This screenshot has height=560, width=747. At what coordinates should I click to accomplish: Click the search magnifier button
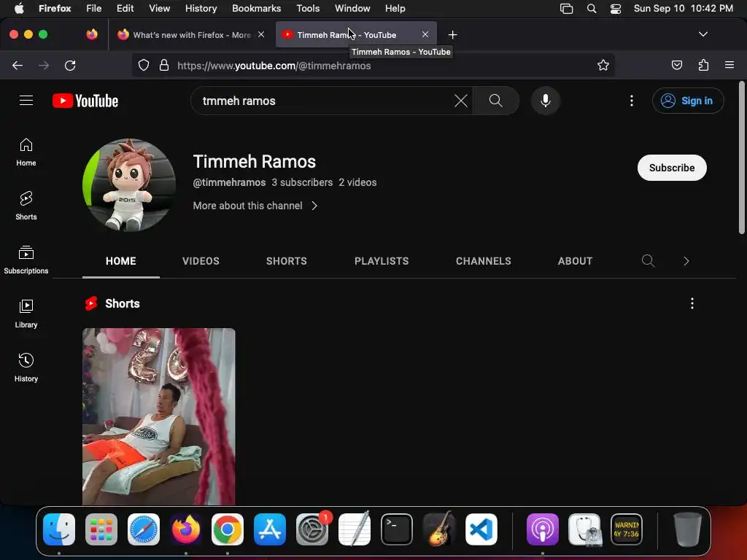[495, 101]
